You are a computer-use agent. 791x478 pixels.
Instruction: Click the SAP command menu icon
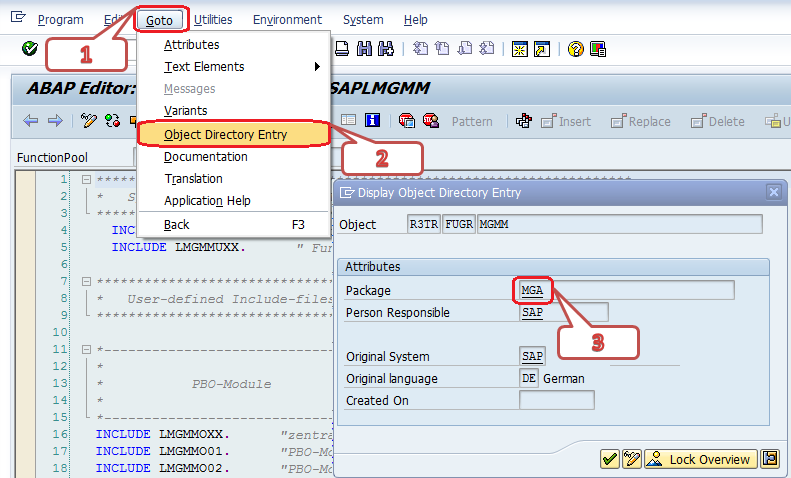pyautogui.click(x=18, y=17)
